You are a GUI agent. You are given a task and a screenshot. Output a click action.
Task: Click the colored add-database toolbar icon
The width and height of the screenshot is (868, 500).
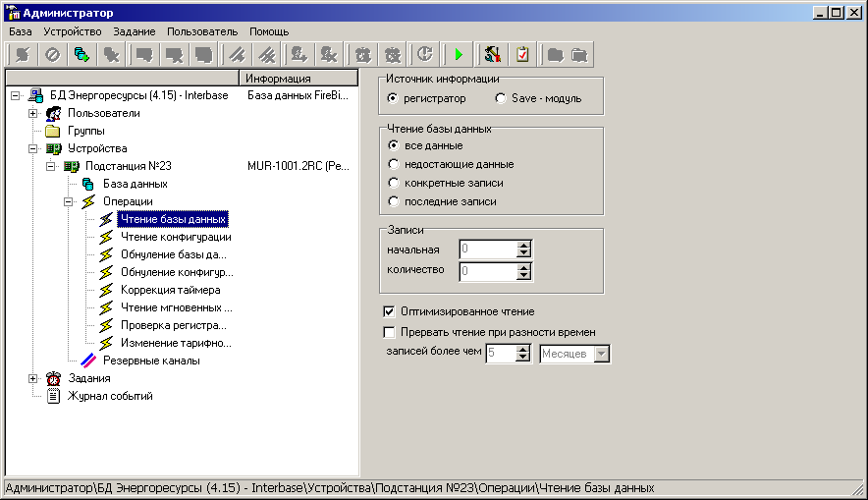pos(81,54)
